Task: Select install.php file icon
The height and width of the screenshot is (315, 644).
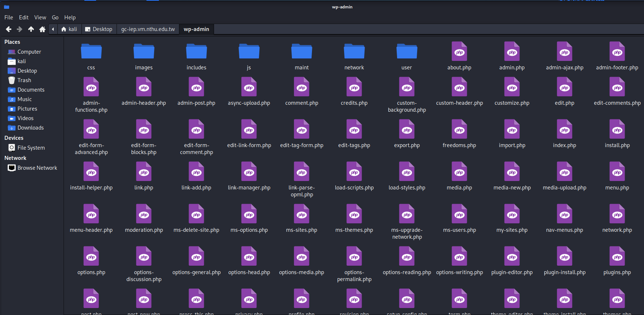Action: (617, 129)
